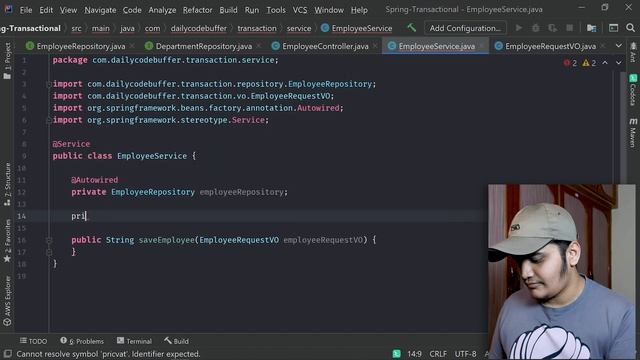Click the yellow warnings count indicator
Viewport: 640px width, 360px height.
(589, 63)
